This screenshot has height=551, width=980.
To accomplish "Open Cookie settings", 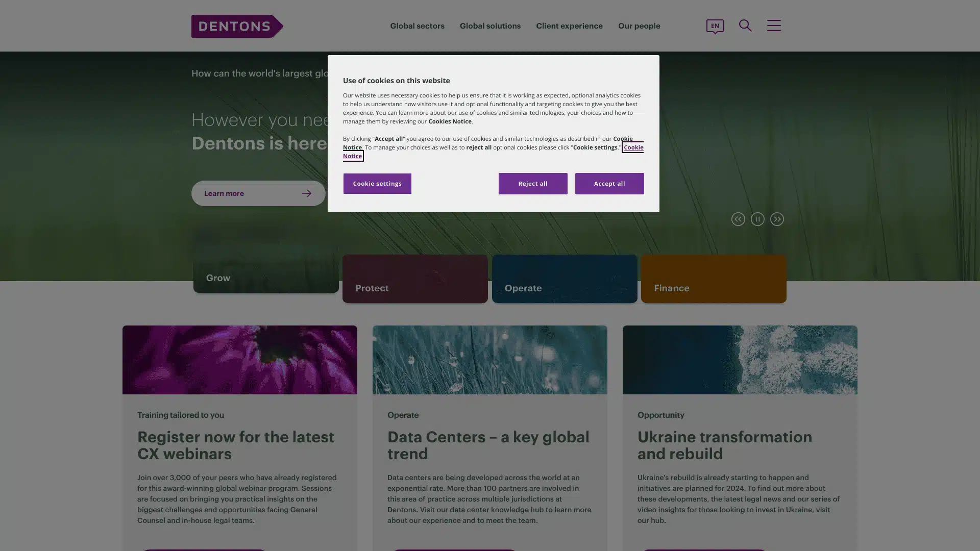I will (x=377, y=184).
